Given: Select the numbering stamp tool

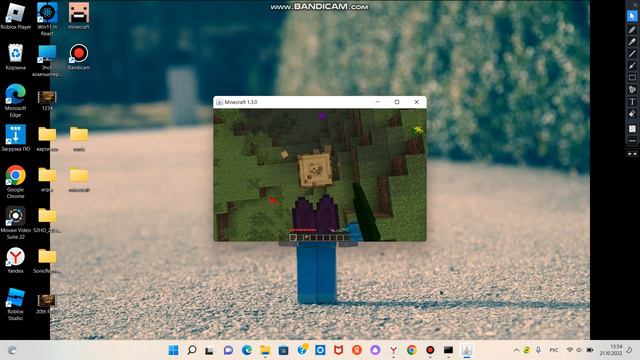Looking at the screenshot, I should pyautogui.click(x=632, y=89).
